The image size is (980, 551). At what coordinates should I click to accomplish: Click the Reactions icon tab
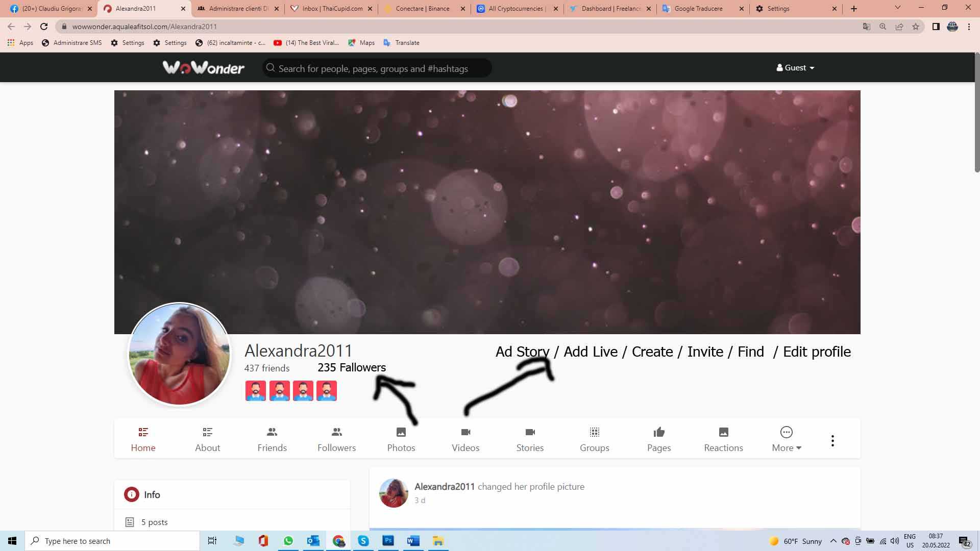pos(723,433)
